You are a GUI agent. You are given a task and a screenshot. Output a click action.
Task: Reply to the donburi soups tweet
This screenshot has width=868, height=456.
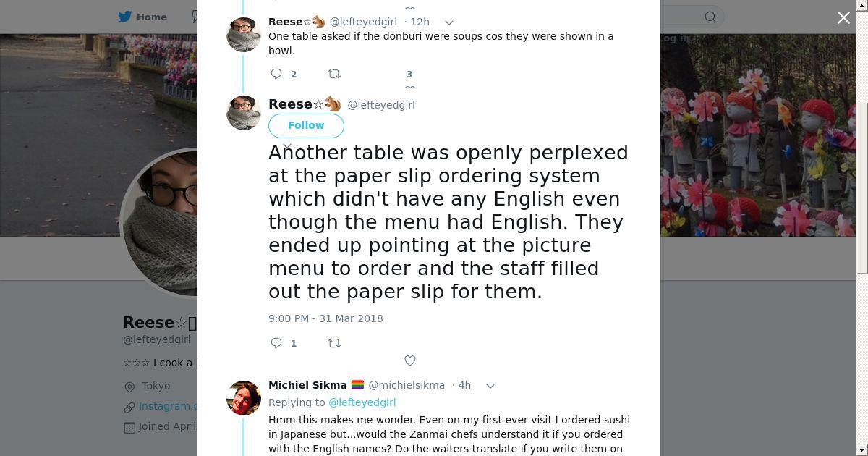tap(276, 74)
